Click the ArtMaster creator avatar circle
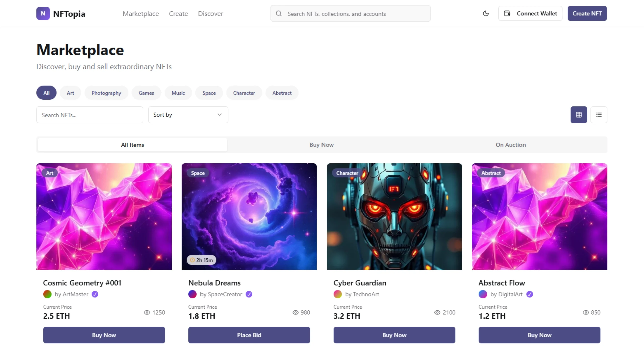644x358 pixels. [47, 294]
